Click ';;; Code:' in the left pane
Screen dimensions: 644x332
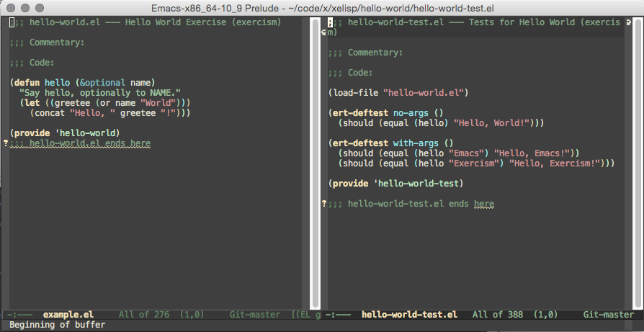click(32, 63)
